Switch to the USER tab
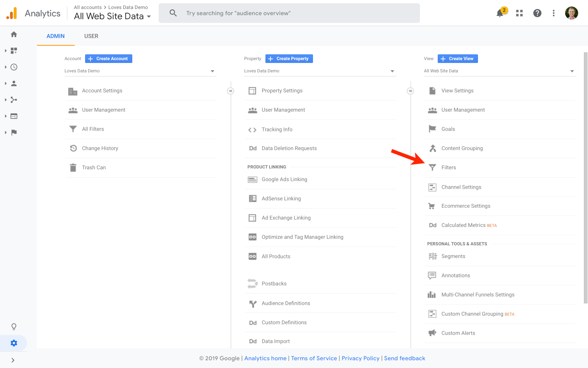This screenshot has height=368, width=588. click(x=91, y=36)
